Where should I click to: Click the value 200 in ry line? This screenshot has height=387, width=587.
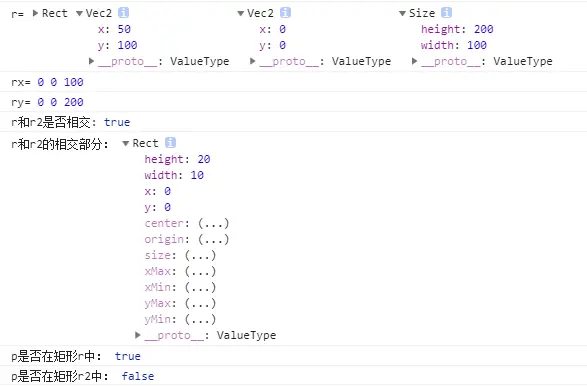click(73, 102)
